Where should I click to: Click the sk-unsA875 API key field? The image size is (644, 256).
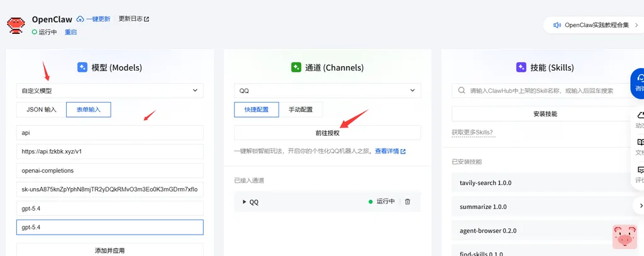(110, 189)
